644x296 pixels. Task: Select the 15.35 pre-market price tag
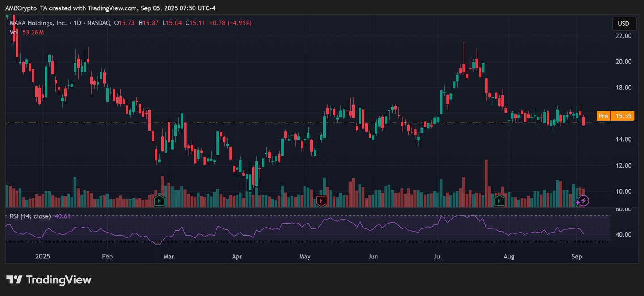click(x=623, y=116)
